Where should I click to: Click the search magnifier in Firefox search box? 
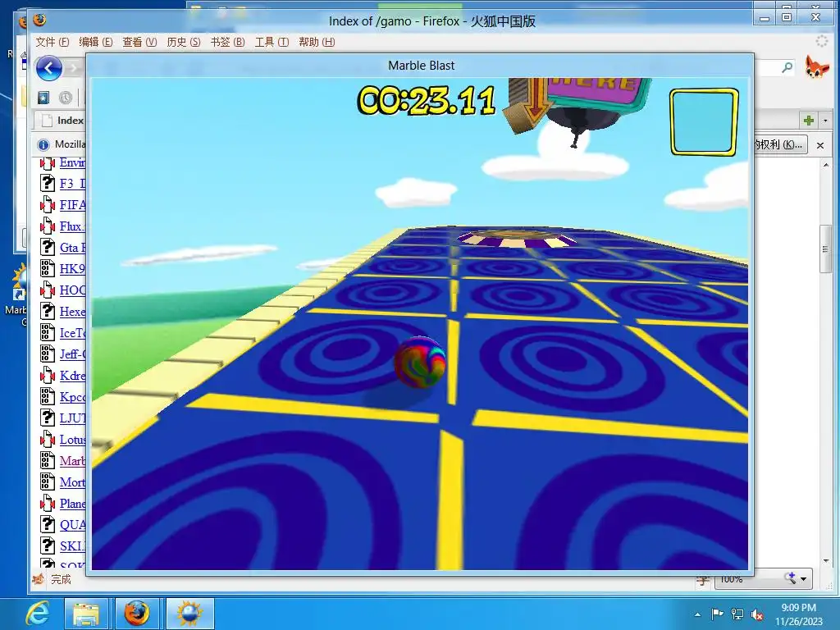click(x=787, y=67)
